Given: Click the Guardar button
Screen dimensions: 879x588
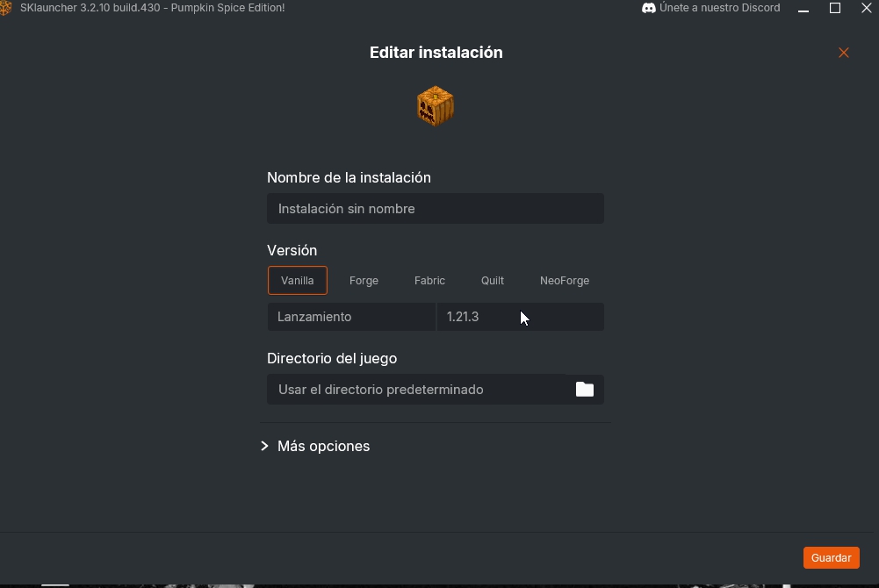Looking at the screenshot, I should click(x=831, y=557).
